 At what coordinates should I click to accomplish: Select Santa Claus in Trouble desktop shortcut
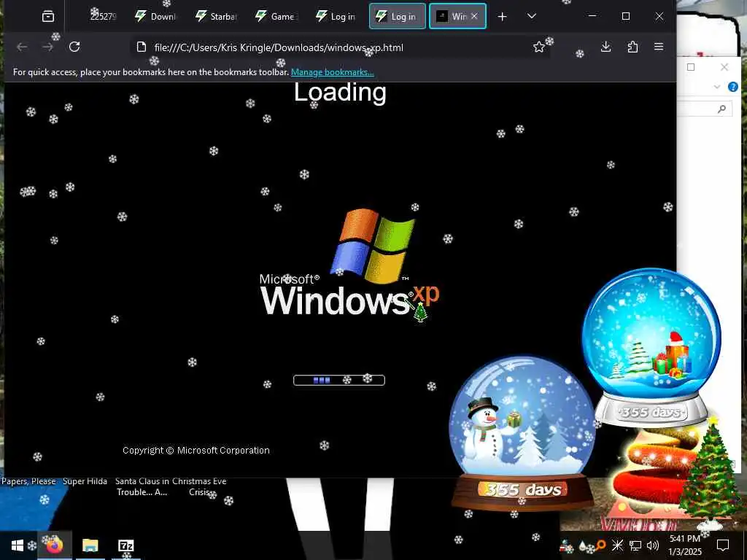pyautogui.click(x=142, y=486)
